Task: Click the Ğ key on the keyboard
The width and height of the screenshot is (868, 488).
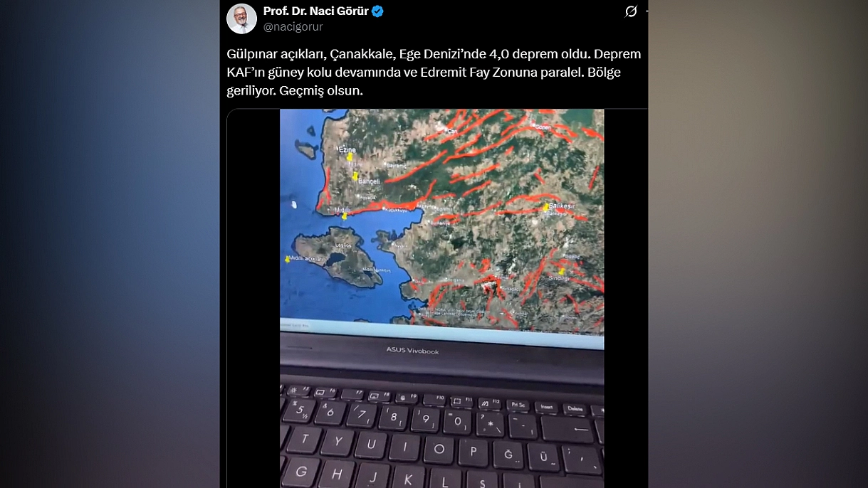Action: pyautogui.click(x=508, y=455)
